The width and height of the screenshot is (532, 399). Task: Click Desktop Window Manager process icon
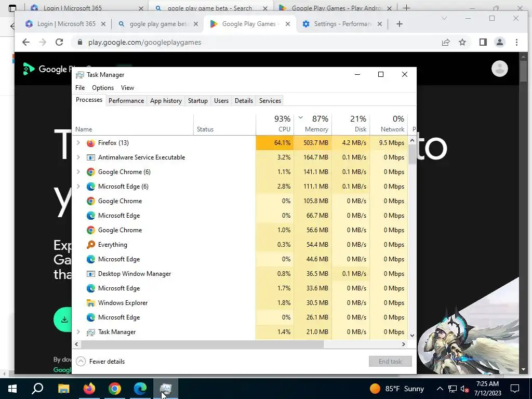[90, 274]
